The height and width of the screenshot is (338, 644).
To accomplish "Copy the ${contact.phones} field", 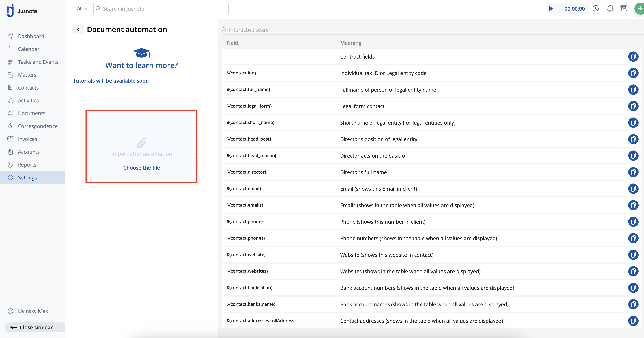I will coord(633,238).
